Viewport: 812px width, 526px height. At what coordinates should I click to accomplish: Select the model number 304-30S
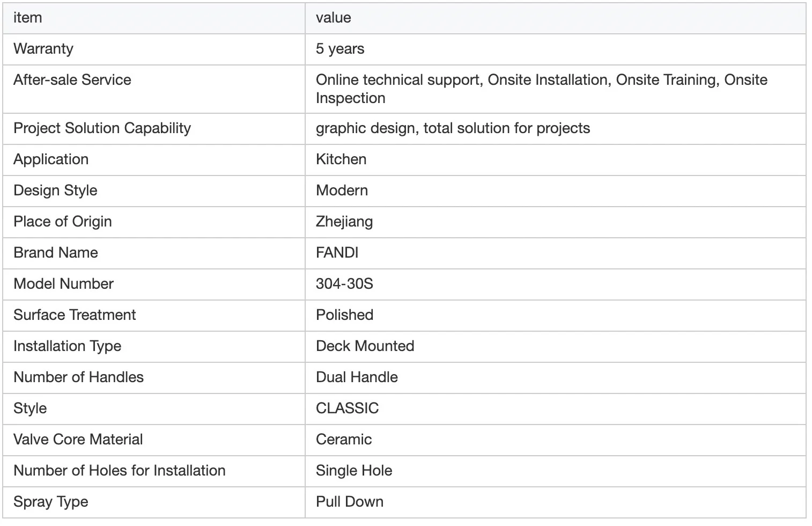pos(344,284)
